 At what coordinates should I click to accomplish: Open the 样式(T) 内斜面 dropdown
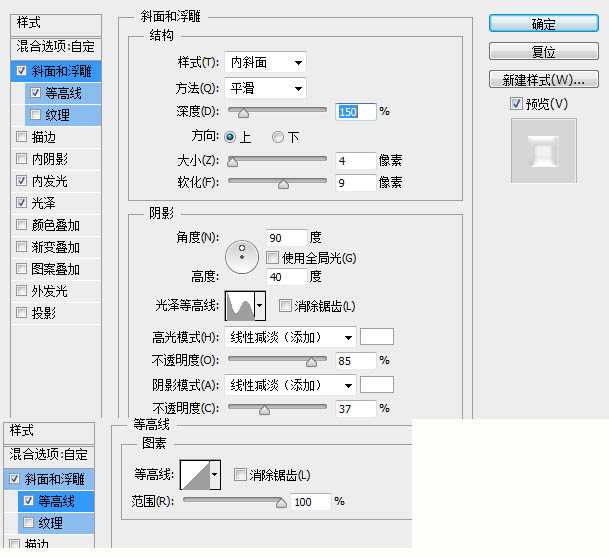coord(265,63)
